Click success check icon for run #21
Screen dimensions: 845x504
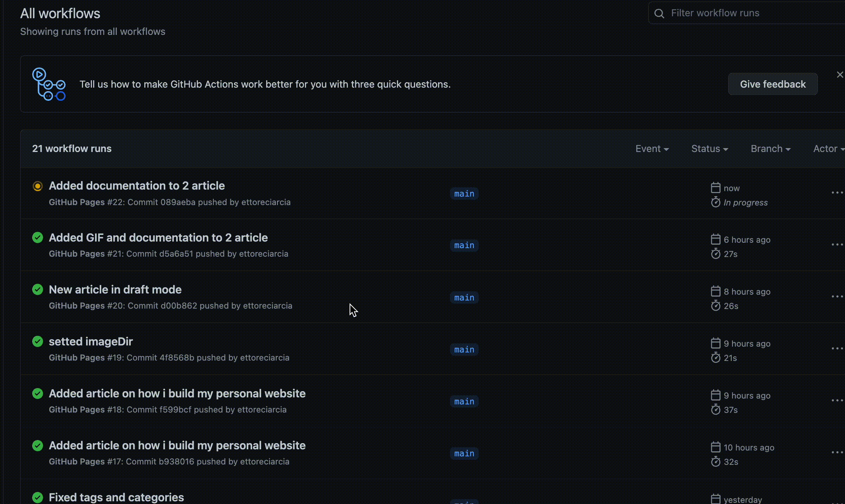(x=38, y=238)
